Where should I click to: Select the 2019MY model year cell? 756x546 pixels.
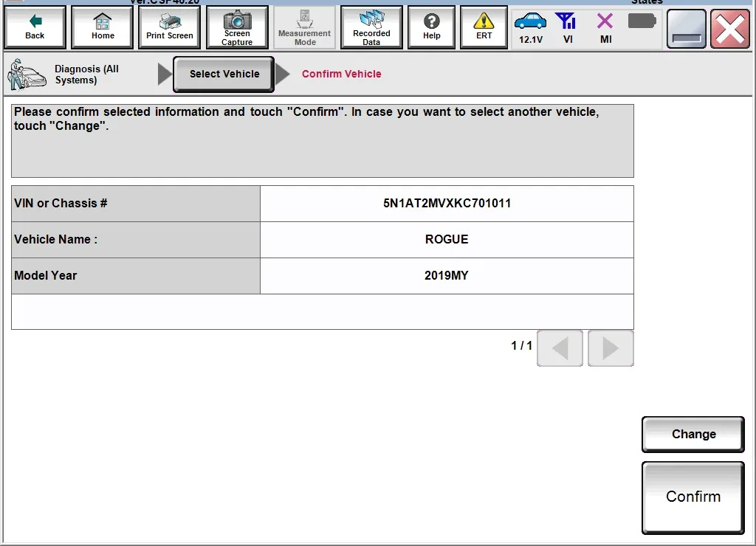coord(447,276)
